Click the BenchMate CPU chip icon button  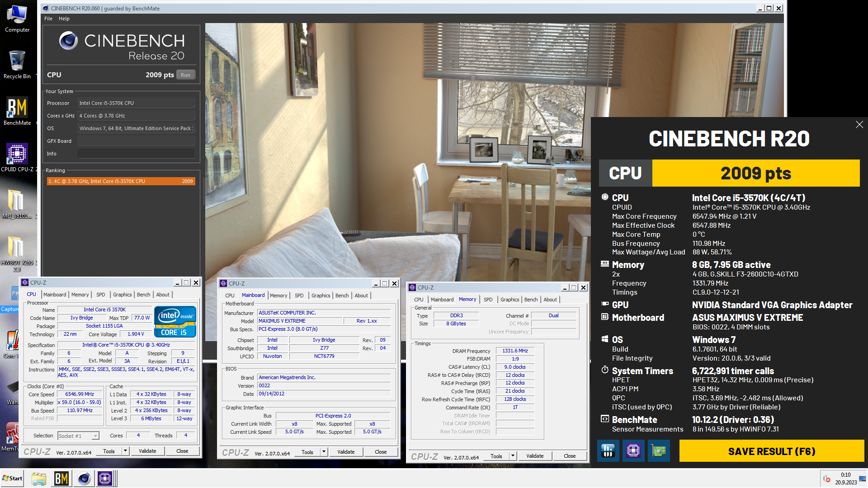(x=633, y=450)
